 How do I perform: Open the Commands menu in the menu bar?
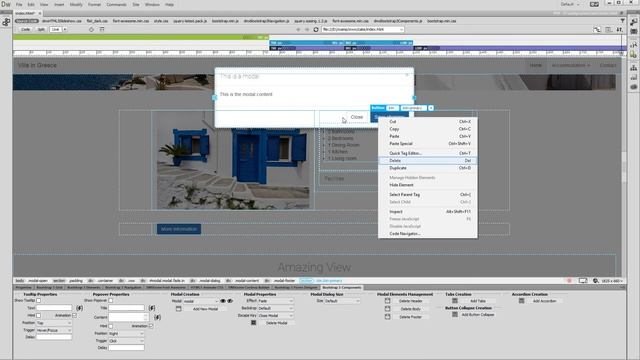116,4
